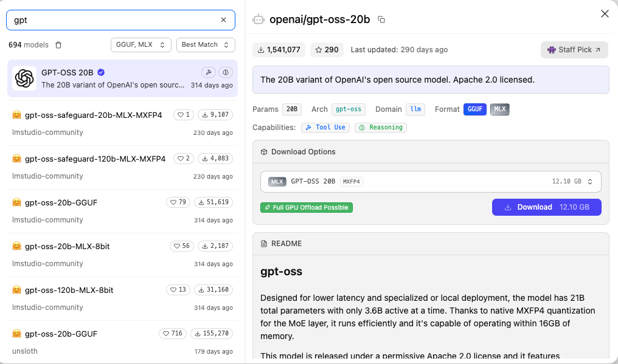
Task: Click the Hugging Face emoji on gpt-oss-safeguard-20b-MLX-MXFP4
Action: click(x=16, y=115)
